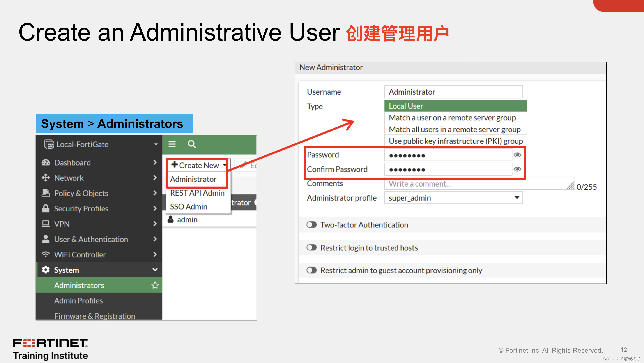Click Create New button
The height and width of the screenshot is (363, 644).
point(198,164)
